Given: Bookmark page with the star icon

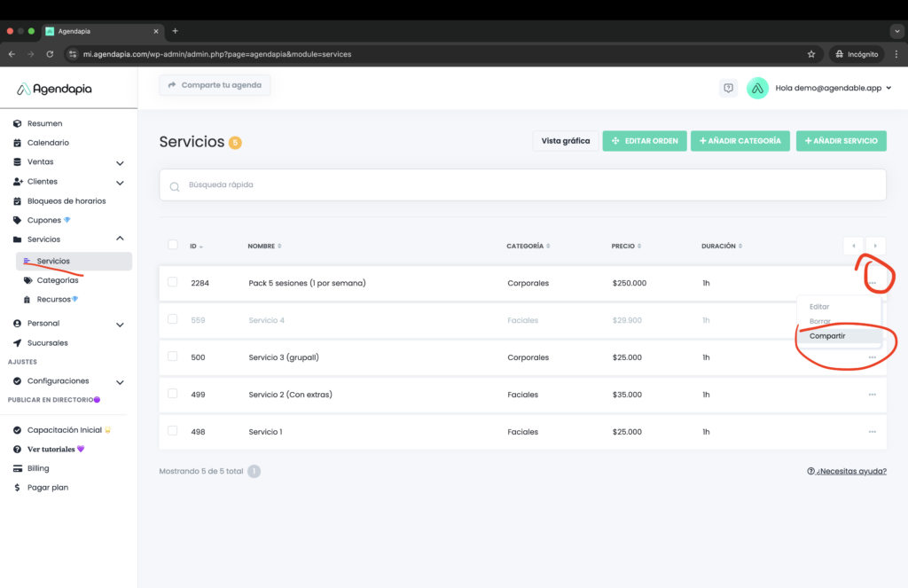Looking at the screenshot, I should 810,54.
